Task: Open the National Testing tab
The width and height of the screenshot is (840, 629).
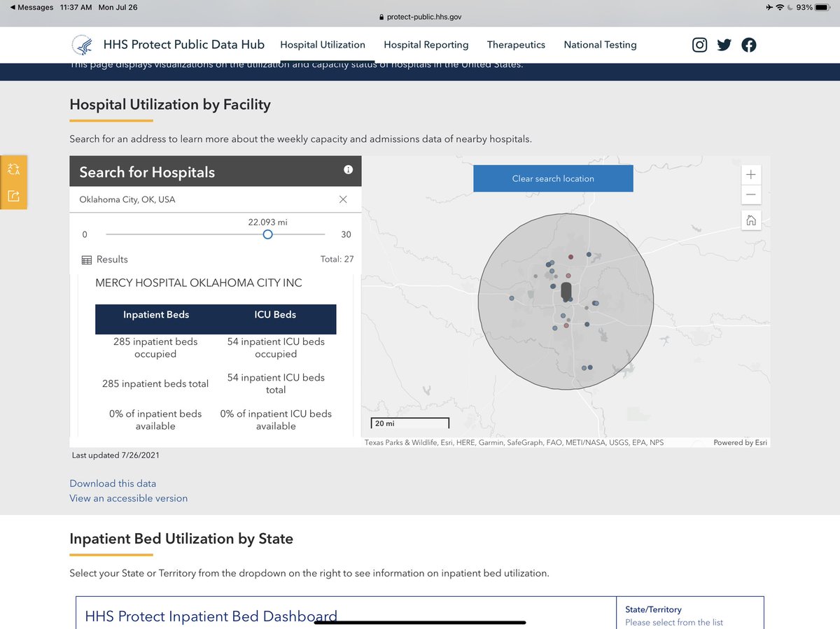Action: point(600,45)
